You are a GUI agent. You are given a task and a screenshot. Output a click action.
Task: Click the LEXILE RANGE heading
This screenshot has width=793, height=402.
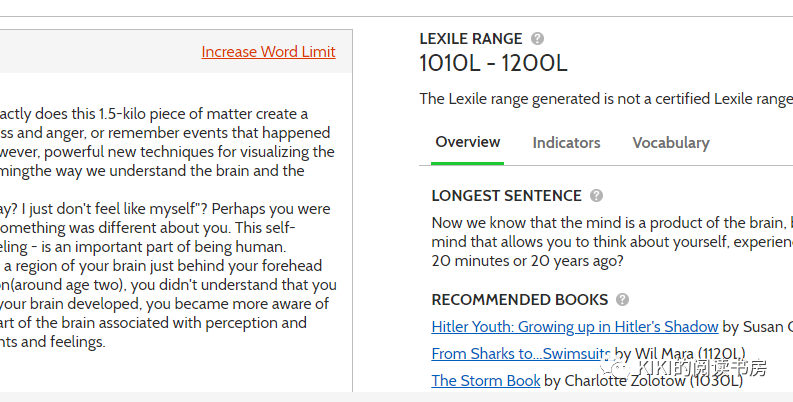coord(470,38)
